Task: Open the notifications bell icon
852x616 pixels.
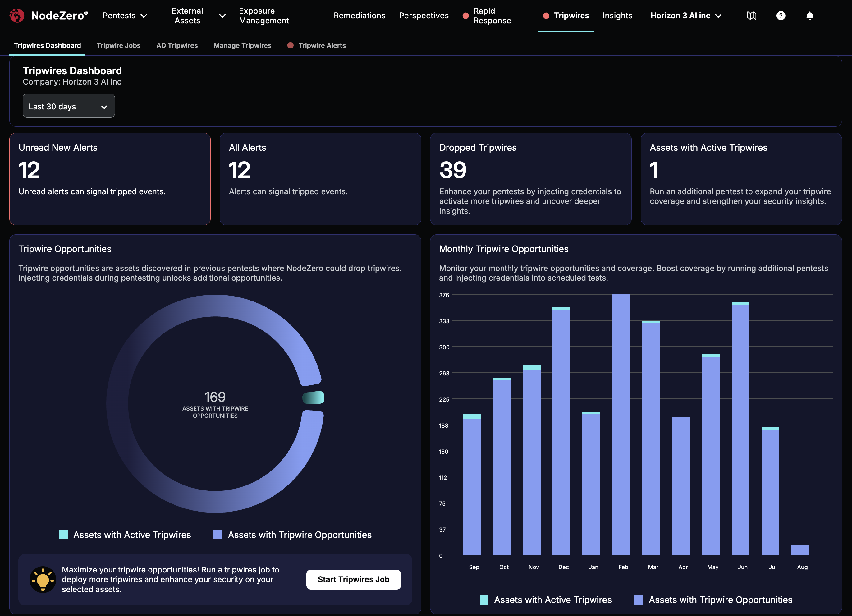Action: coord(809,16)
